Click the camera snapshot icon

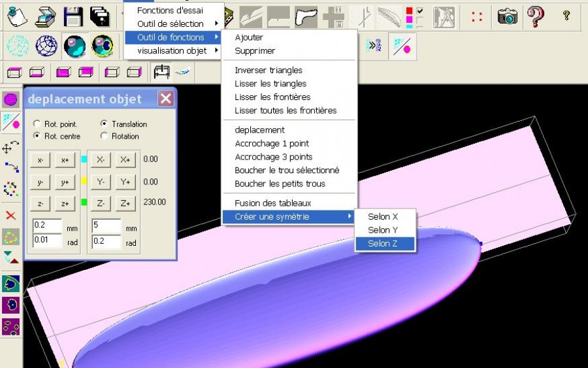(x=507, y=16)
